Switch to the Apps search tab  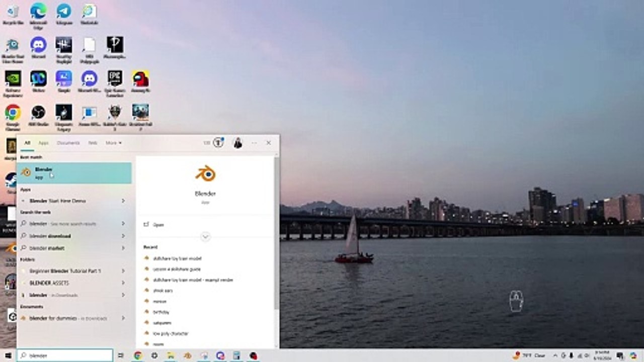click(x=44, y=143)
